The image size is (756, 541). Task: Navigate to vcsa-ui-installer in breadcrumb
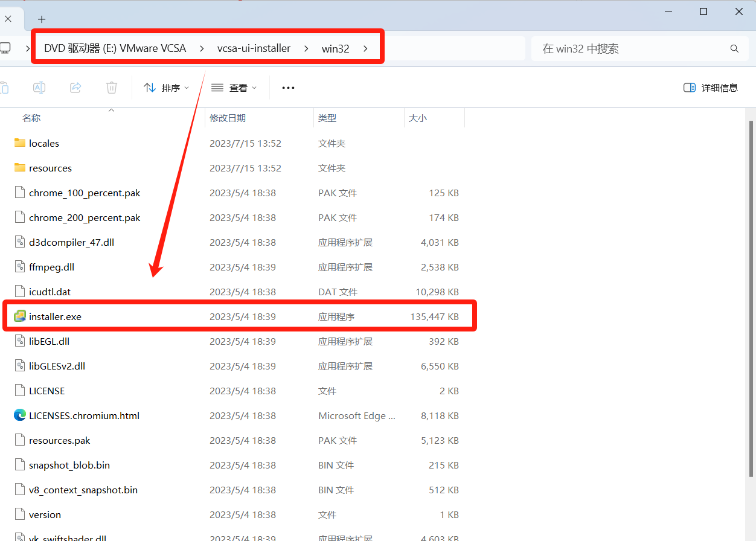[x=254, y=49]
